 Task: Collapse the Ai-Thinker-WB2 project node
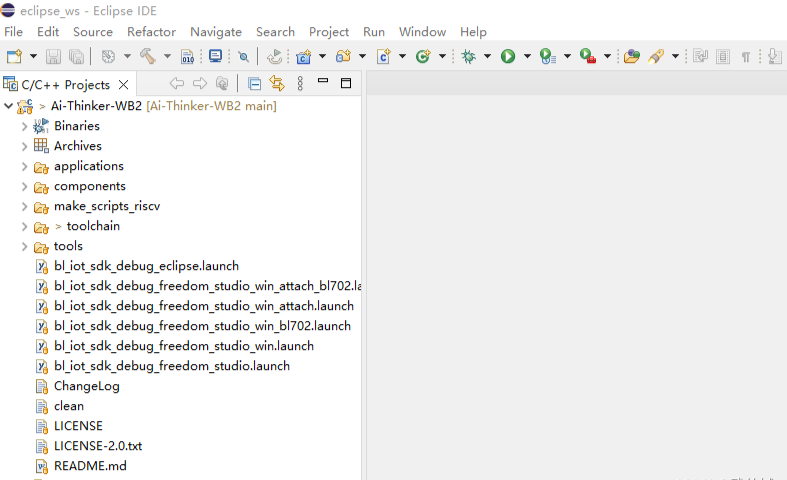click(9, 106)
